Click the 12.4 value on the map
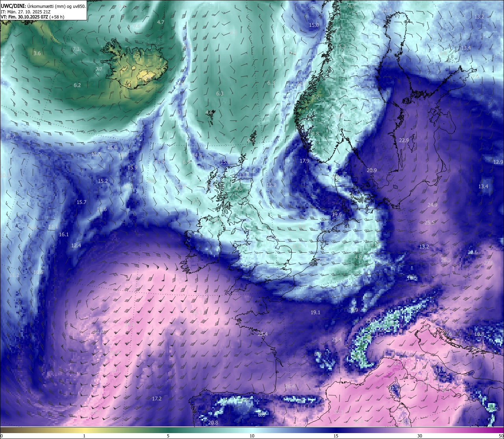Viewport: 504px width, 439px height. point(76,246)
